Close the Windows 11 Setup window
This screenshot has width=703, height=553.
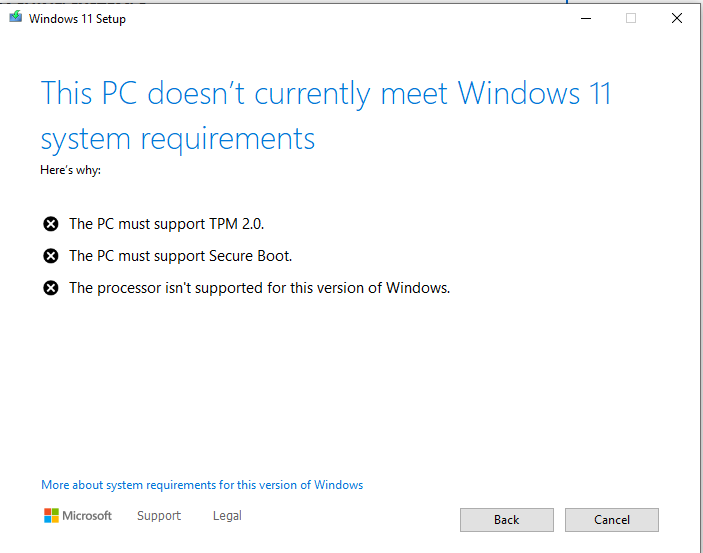click(x=677, y=18)
